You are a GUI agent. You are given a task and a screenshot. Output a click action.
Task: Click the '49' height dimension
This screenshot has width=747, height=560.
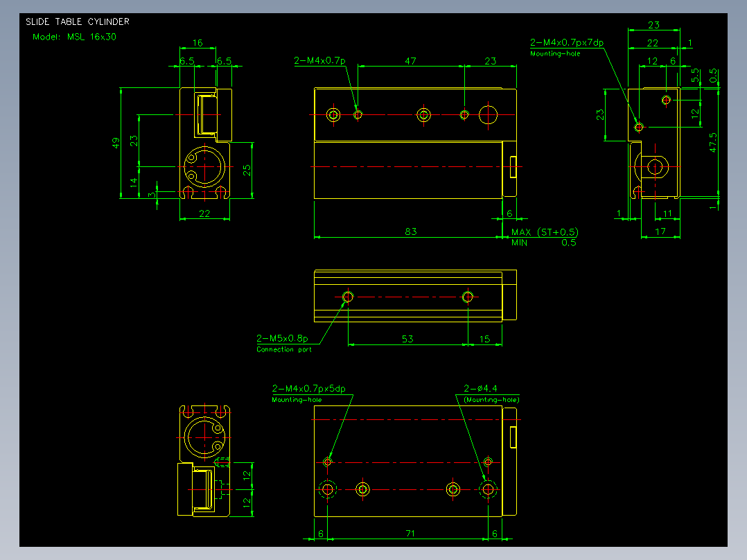[x=116, y=143]
